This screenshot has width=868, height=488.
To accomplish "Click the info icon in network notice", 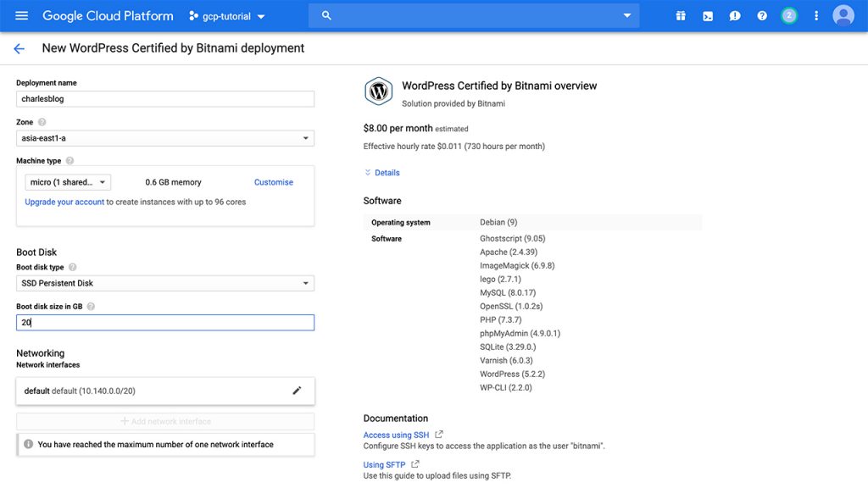I will [28, 444].
